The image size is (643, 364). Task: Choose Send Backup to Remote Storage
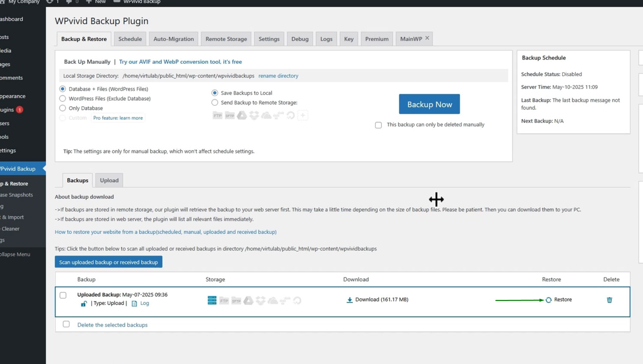tap(215, 103)
